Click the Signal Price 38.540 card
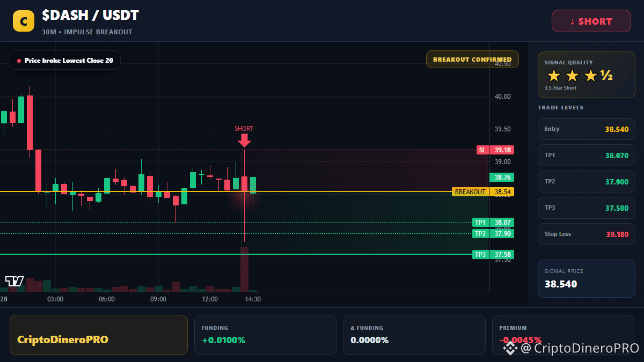 (x=587, y=278)
